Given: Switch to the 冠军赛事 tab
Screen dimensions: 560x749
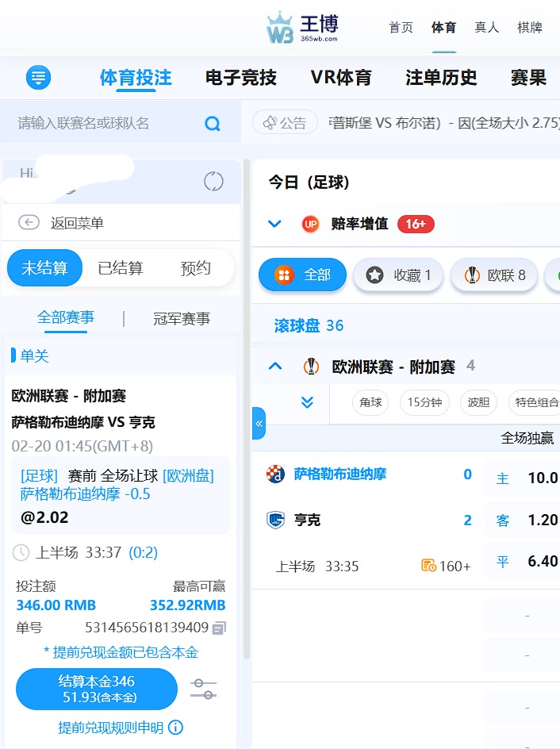Looking at the screenshot, I should [x=182, y=319].
